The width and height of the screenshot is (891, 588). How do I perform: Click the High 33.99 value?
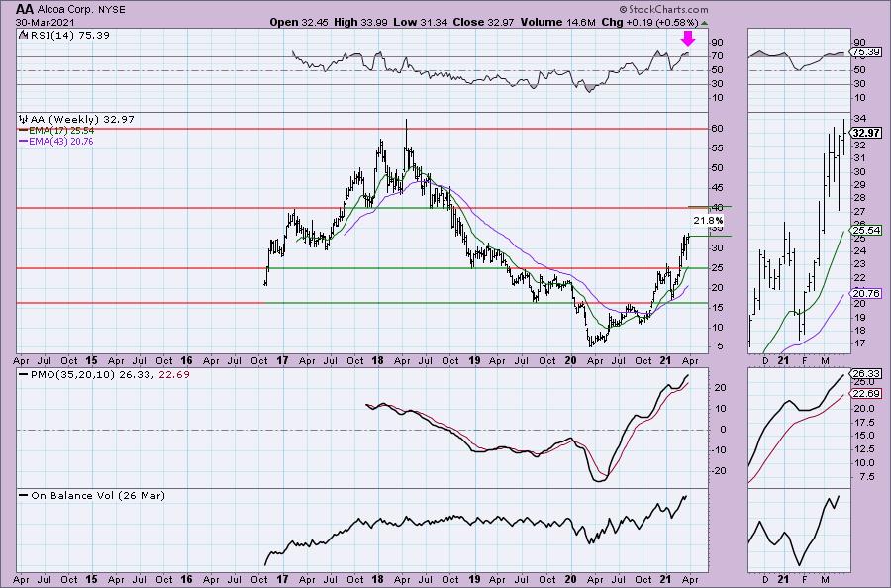(360, 22)
